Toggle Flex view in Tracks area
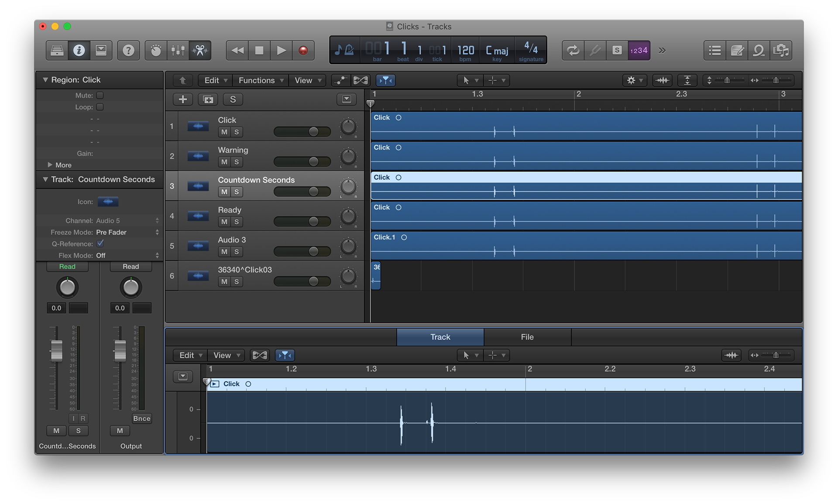 [x=361, y=80]
